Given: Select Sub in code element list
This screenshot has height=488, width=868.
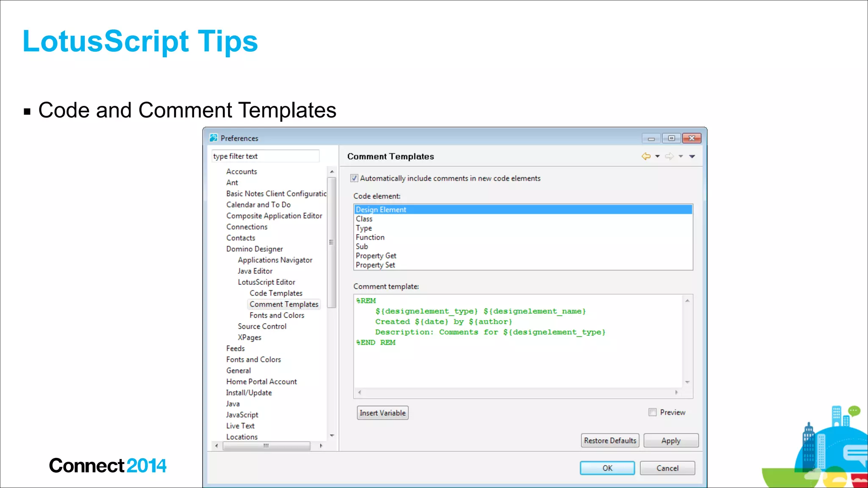Looking at the screenshot, I should 523,247.
